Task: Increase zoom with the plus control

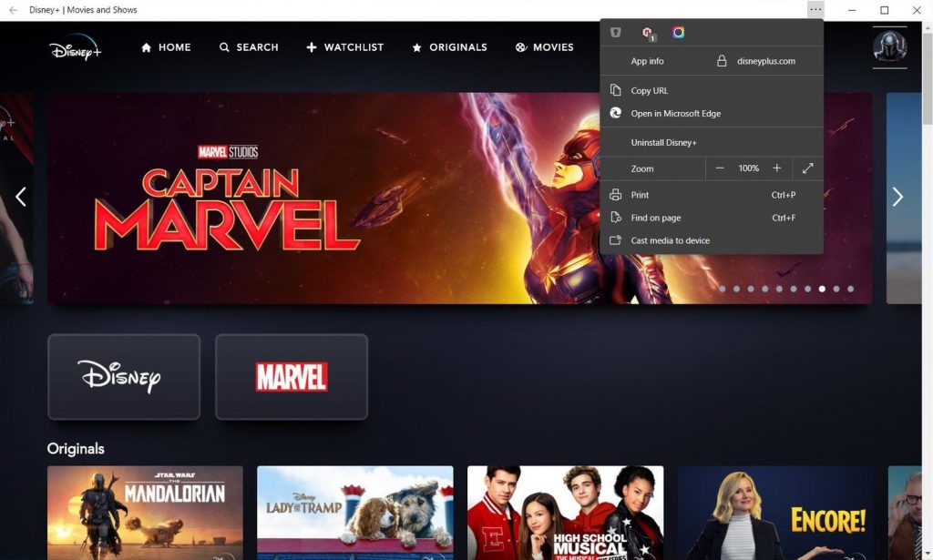Action: point(776,168)
